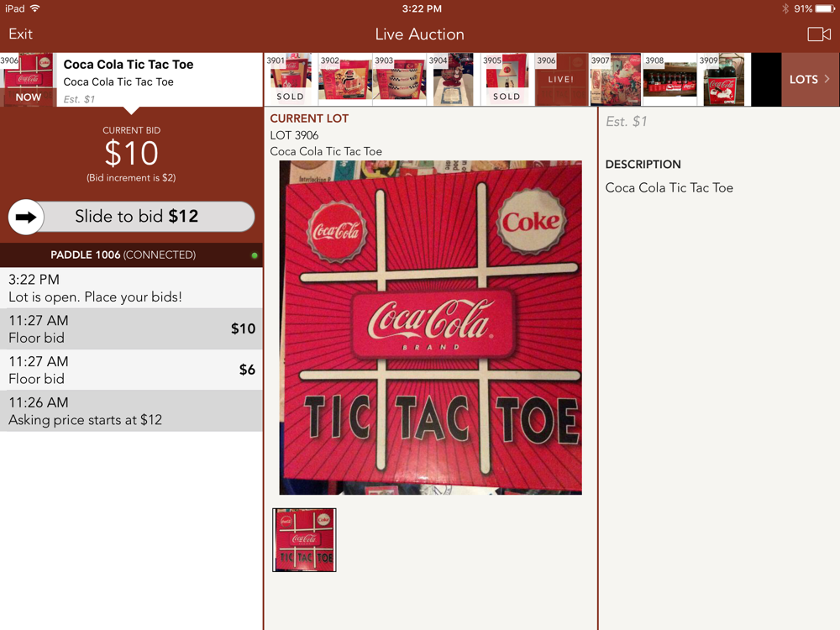Screen dimensions: 840x630
Task: Select the $10 floor bid entry
Action: tap(131, 329)
